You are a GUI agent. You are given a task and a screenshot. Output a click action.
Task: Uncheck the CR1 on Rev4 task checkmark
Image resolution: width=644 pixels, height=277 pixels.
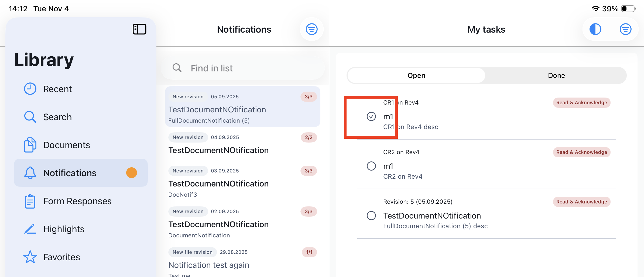coord(371,116)
